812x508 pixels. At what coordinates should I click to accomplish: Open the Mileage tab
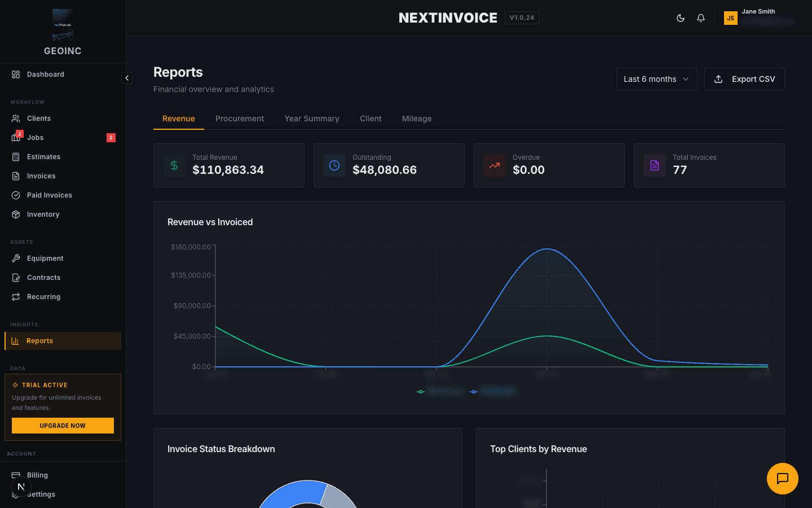pos(417,119)
